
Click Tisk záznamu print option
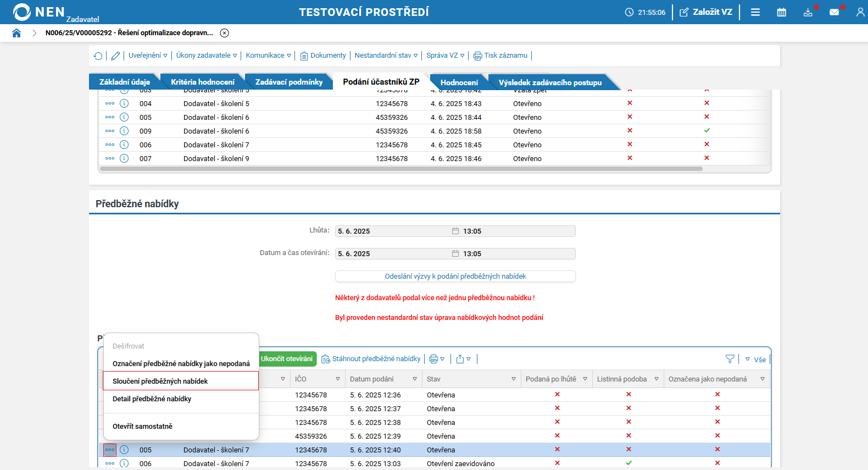pos(500,56)
